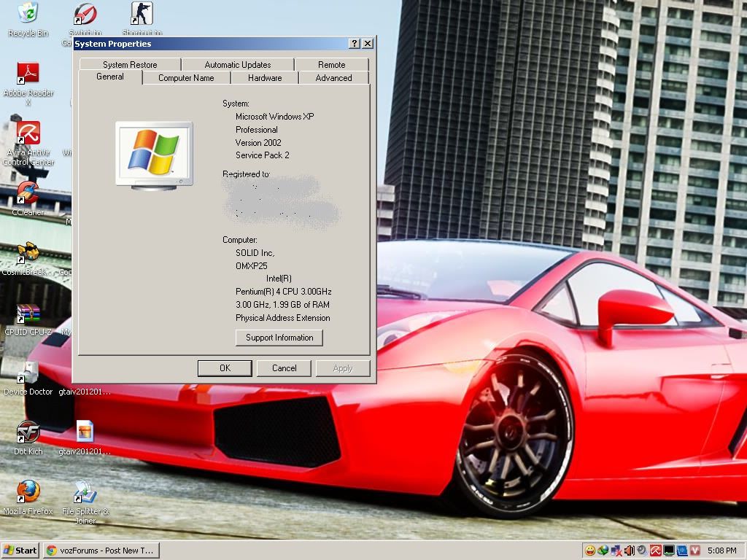Go to the System Restore tab
This screenshot has width=747, height=560.
(130, 65)
